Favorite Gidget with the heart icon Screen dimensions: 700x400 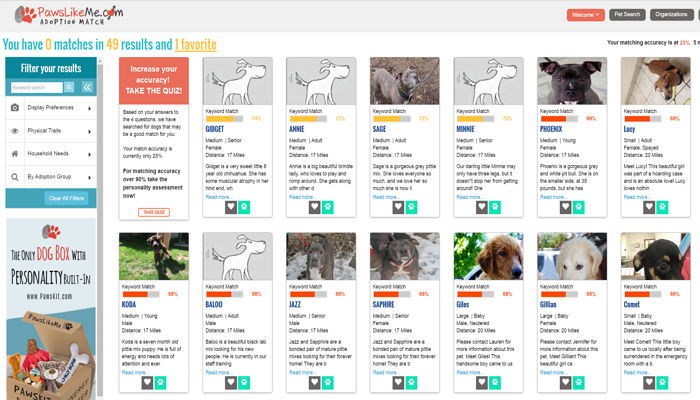tap(231, 207)
